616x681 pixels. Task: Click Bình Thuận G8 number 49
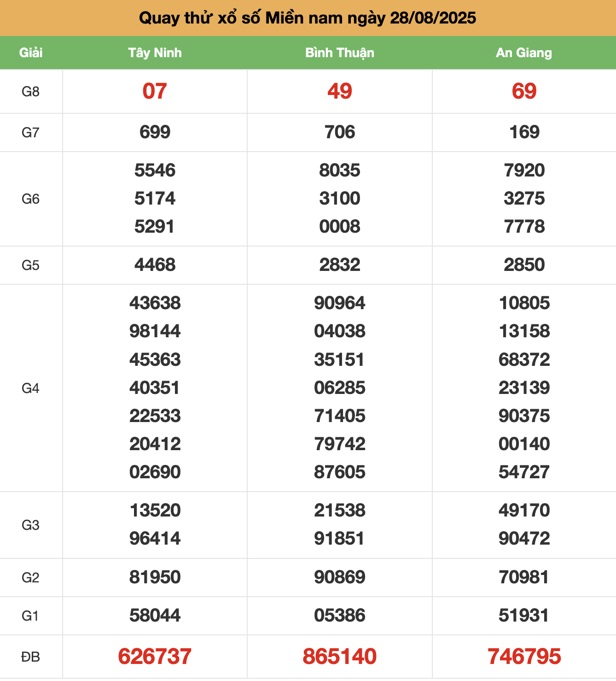[x=340, y=91]
